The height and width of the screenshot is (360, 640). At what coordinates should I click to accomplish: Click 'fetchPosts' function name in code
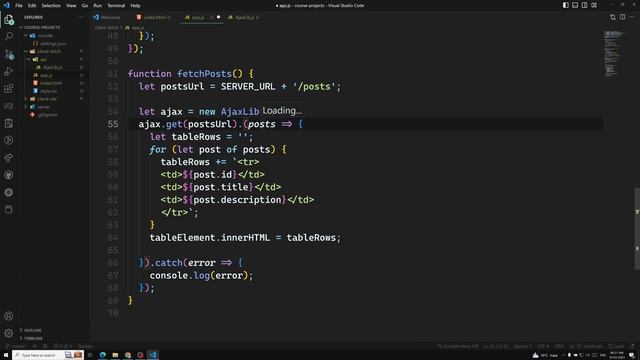tap(204, 74)
